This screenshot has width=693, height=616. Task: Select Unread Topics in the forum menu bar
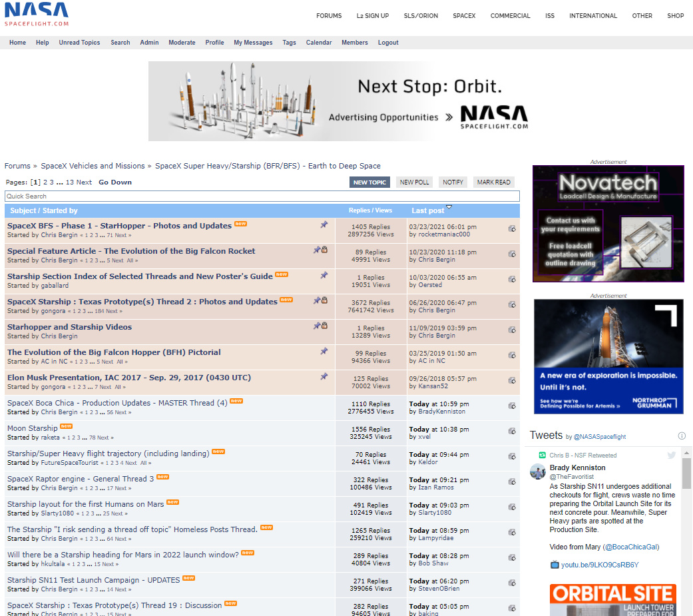80,43
